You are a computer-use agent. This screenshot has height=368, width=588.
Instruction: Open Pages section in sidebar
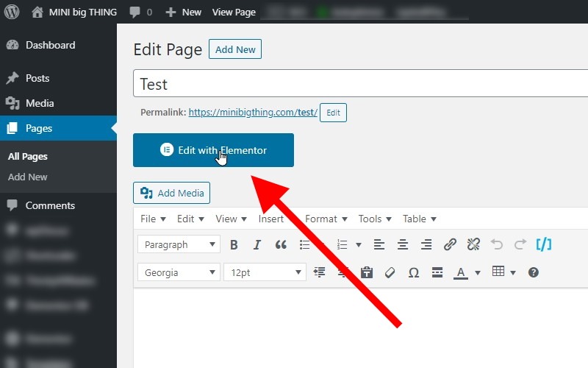pos(58,128)
